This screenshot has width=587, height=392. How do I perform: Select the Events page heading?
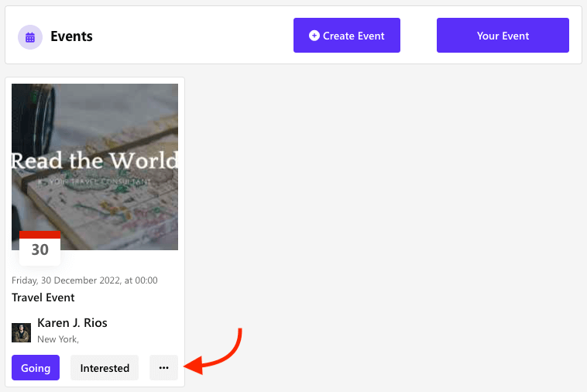tap(71, 36)
